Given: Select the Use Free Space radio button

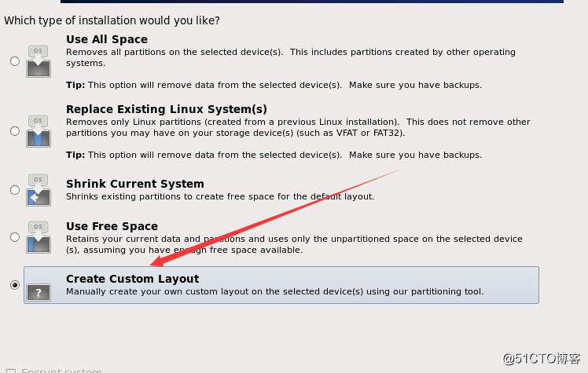Looking at the screenshot, I should tap(15, 237).
